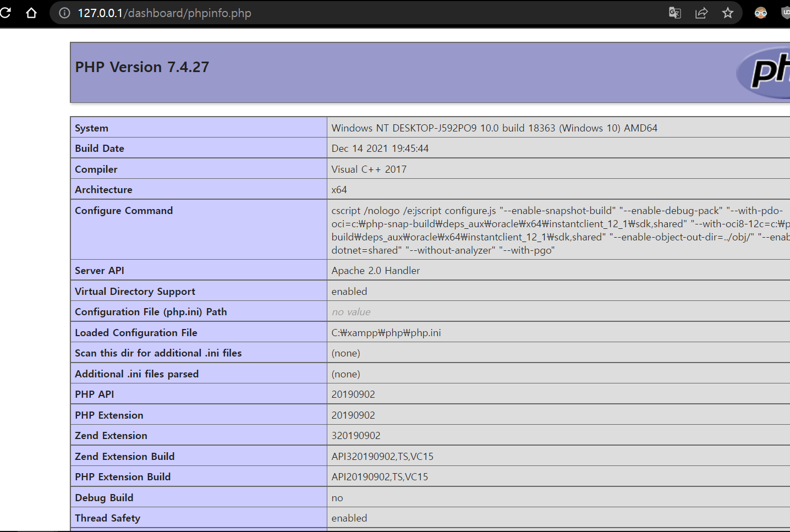Select the Debug Build label
Screen dimensions: 790x532
pyautogui.click(x=104, y=498)
